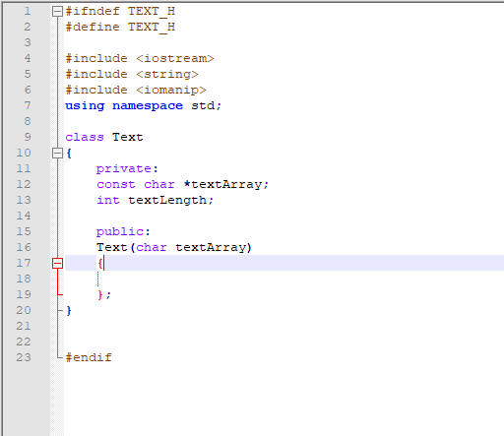Image resolution: width=504 pixels, height=436 pixels.
Task: Click the 'private:' label
Action: pos(127,169)
